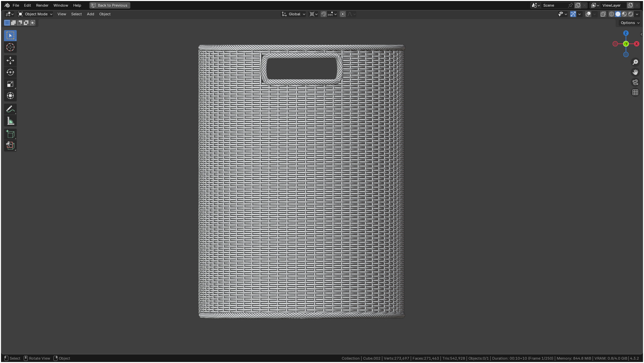The width and height of the screenshot is (644, 363).
Task: Click the wicker basket handle
Action: point(302,69)
